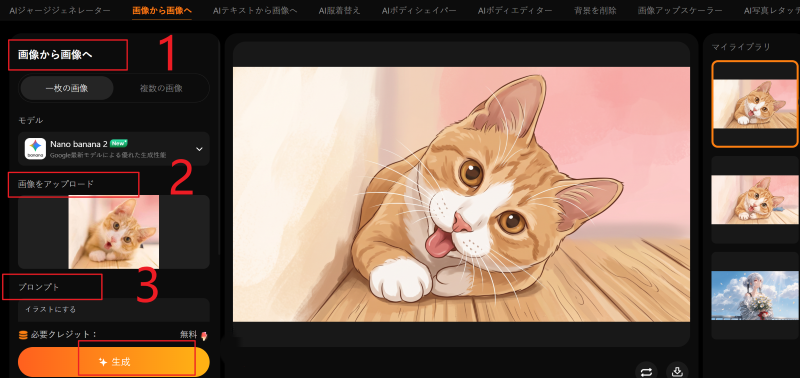This screenshot has width=800, height=378.
Task: Click the プロンプト label
Action: coord(39,287)
